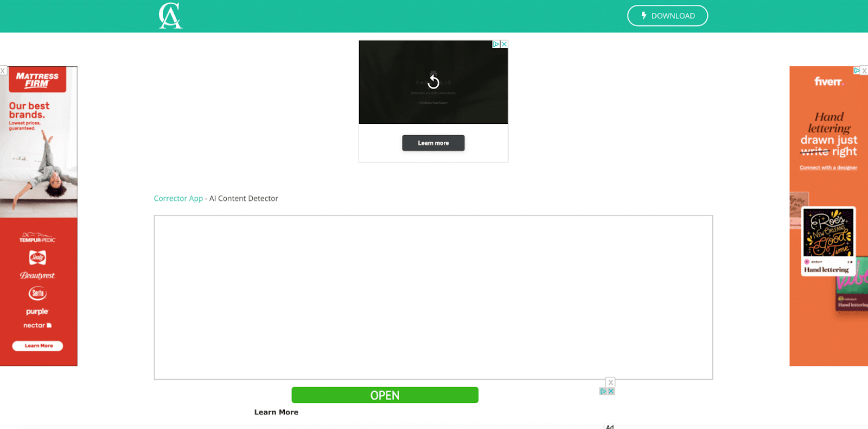Click the fiverr logo
This screenshot has height=429, width=868.
pos(828,82)
